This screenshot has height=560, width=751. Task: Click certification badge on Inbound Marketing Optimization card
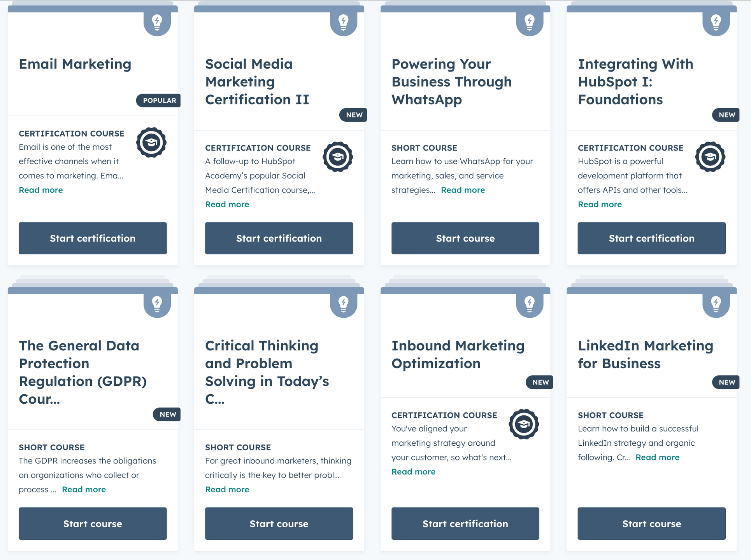[524, 424]
